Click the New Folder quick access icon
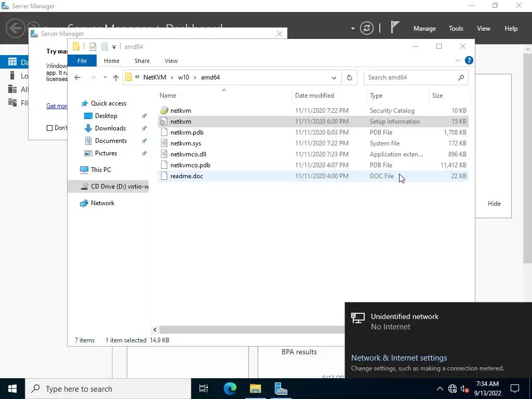Screen dimensions: 532x399 (104, 47)
